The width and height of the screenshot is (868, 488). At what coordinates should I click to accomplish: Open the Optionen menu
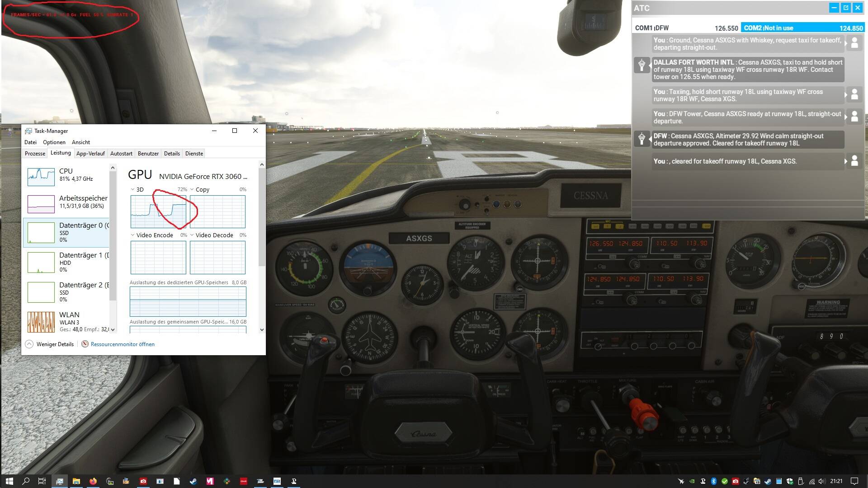(54, 142)
